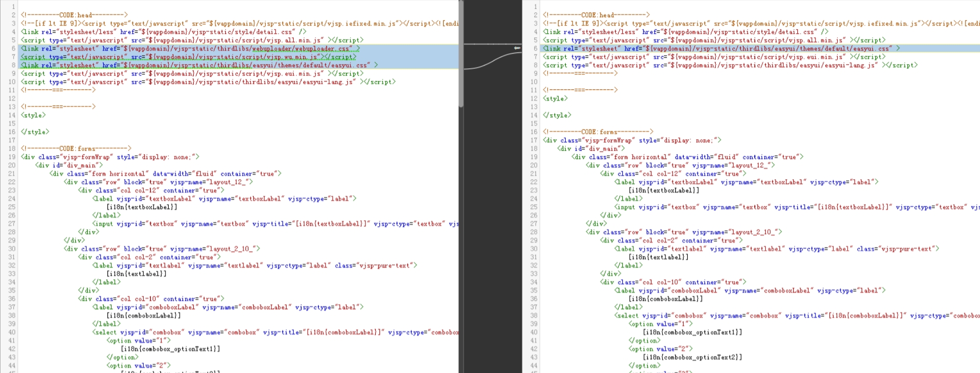Select the vjsp.all.min.js script line in right pane
This screenshot has width=980, height=373.
click(714, 40)
